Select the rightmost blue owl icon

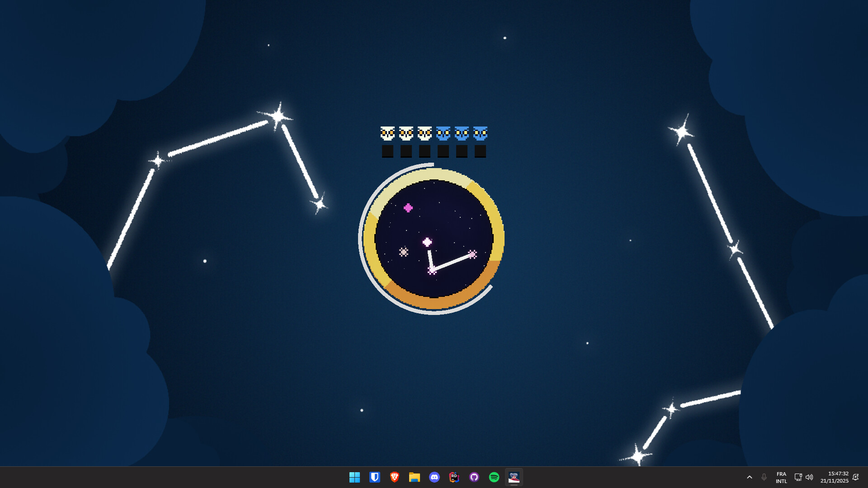[x=480, y=133]
